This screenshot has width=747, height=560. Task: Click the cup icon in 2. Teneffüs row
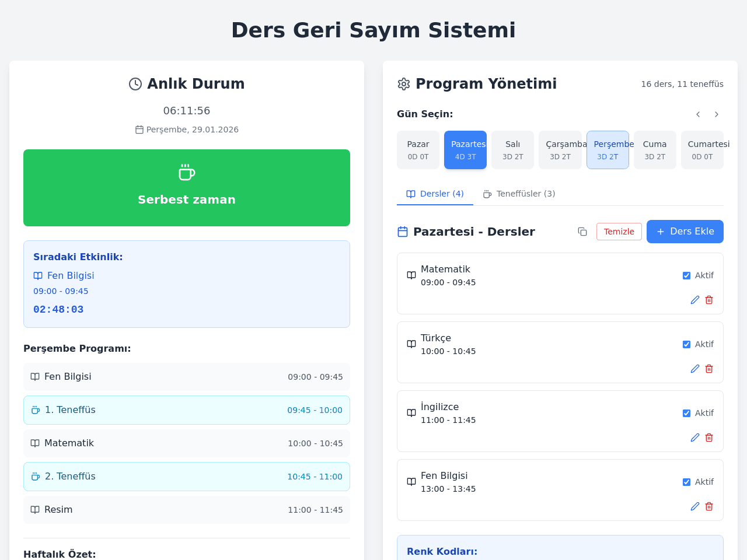(x=36, y=477)
